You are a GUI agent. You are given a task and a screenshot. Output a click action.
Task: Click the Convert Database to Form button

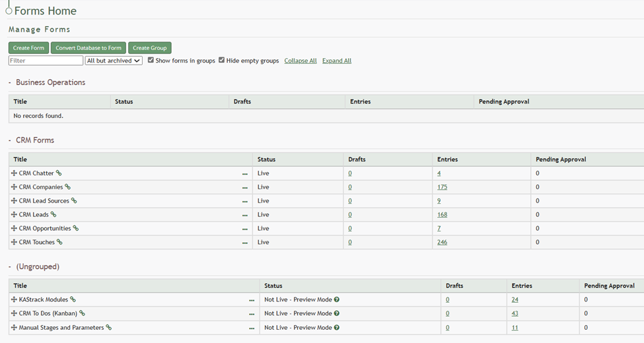click(x=89, y=48)
